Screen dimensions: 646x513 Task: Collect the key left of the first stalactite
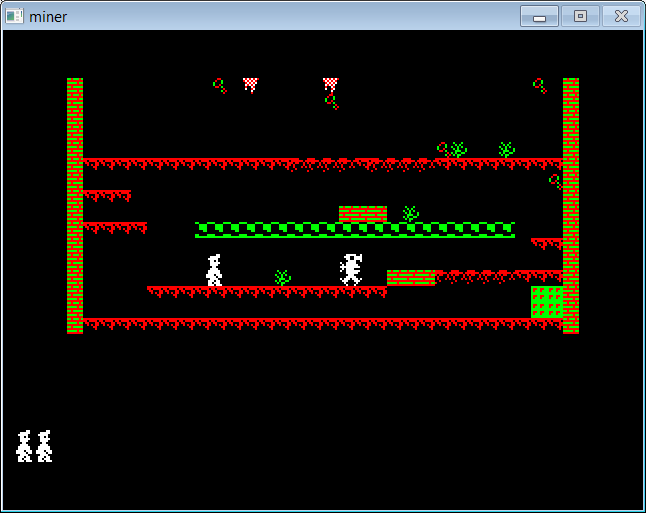pyautogui.click(x=220, y=86)
